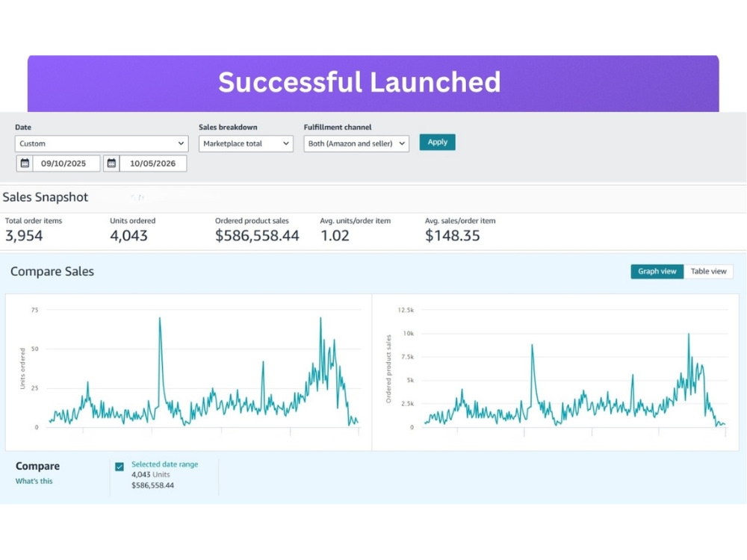Open the start date calendar icon

[x=25, y=164]
